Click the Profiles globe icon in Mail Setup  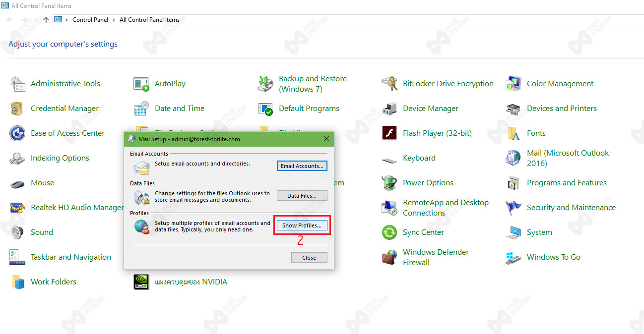(x=141, y=227)
